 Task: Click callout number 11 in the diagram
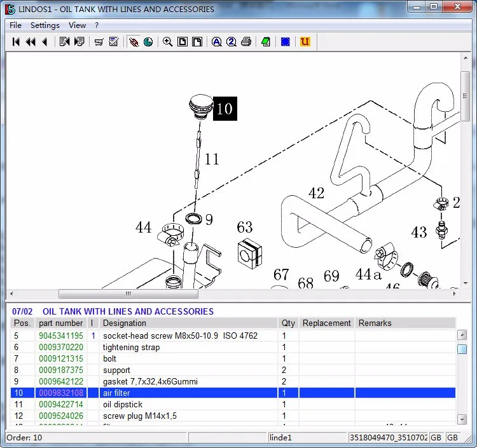coord(212,160)
